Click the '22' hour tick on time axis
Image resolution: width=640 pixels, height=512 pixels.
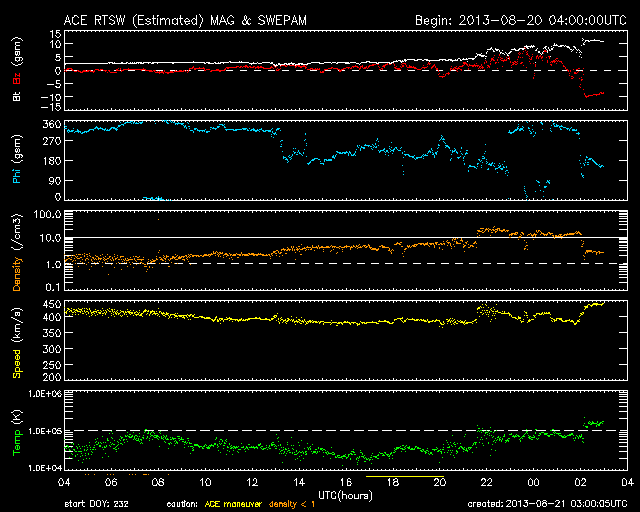[487, 482]
